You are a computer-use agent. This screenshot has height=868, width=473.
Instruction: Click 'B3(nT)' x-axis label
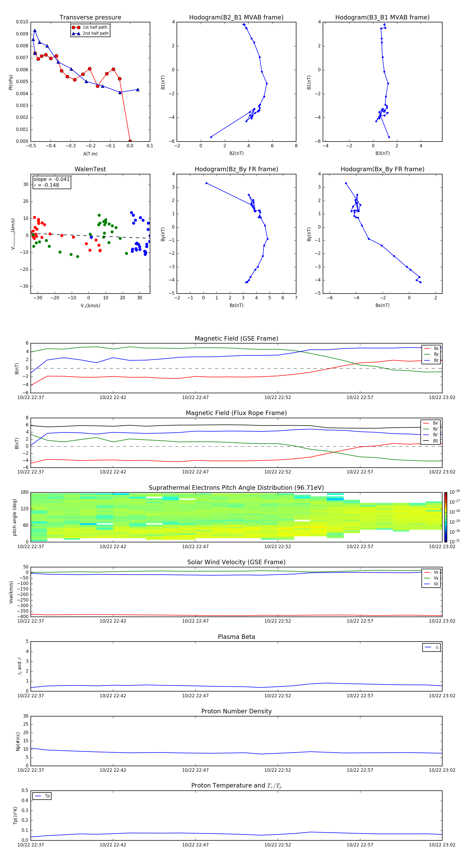click(382, 153)
